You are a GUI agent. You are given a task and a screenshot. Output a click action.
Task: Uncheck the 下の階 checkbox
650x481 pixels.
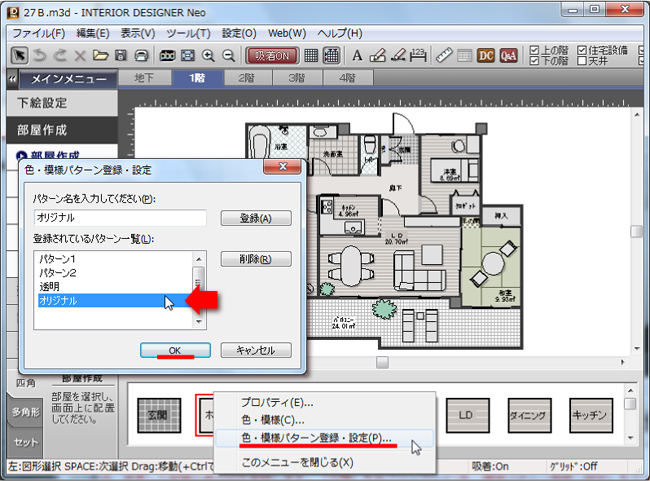(x=534, y=61)
